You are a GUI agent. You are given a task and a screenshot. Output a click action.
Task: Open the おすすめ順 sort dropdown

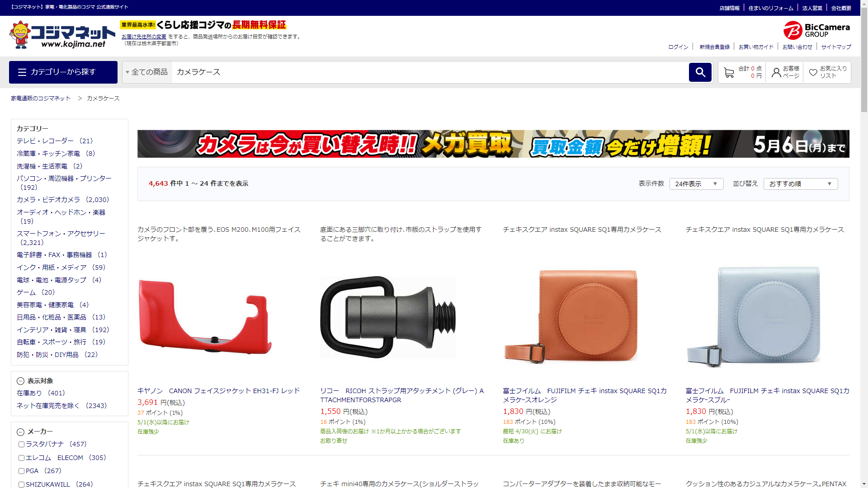(x=800, y=184)
